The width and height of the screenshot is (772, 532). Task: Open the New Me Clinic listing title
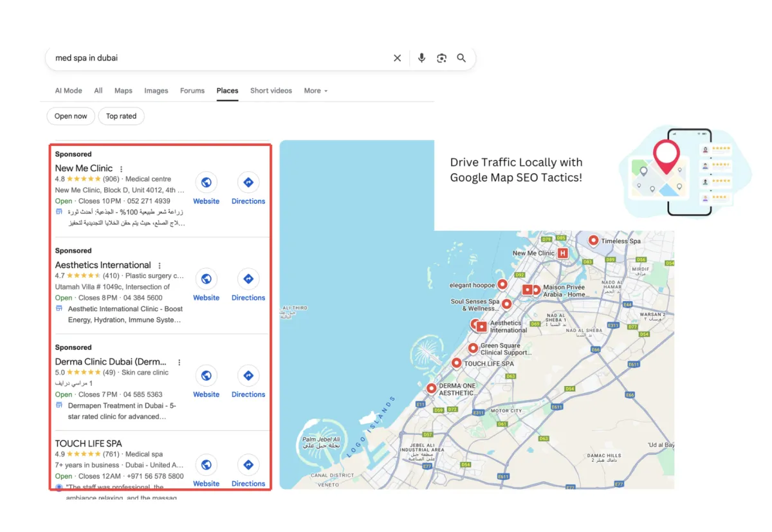84,169
